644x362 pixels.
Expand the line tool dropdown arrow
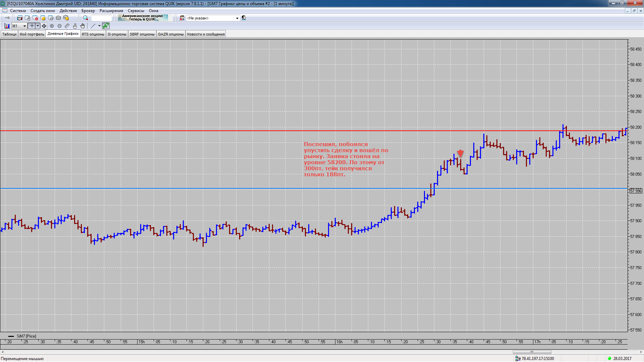99,26
